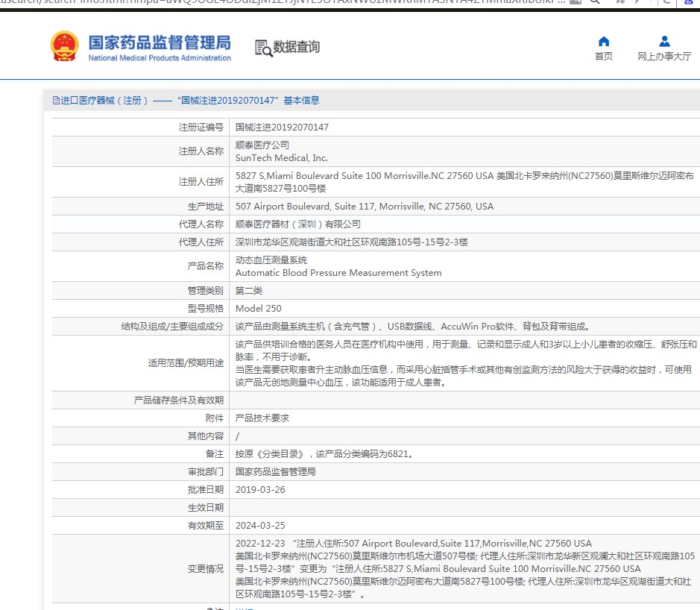Click the small document icon before 进口医疗器械
Screen dimensions: 700x610
[55, 101]
